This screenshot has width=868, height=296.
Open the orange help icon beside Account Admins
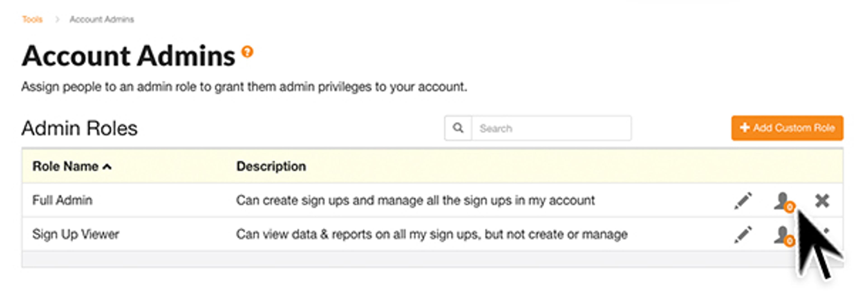tap(247, 52)
